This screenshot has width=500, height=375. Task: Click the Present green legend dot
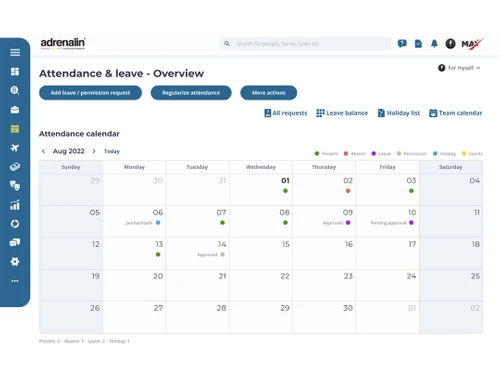(x=317, y=154)
